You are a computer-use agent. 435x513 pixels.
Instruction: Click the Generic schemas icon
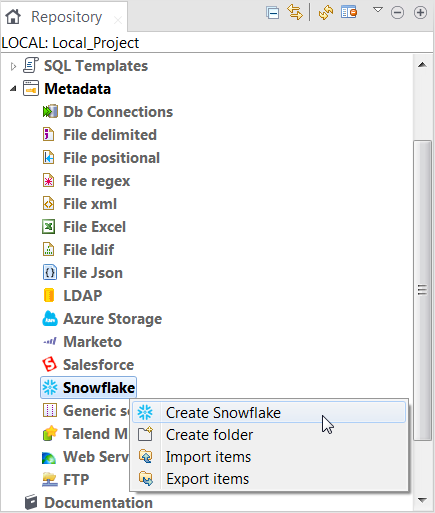[50, 410]
